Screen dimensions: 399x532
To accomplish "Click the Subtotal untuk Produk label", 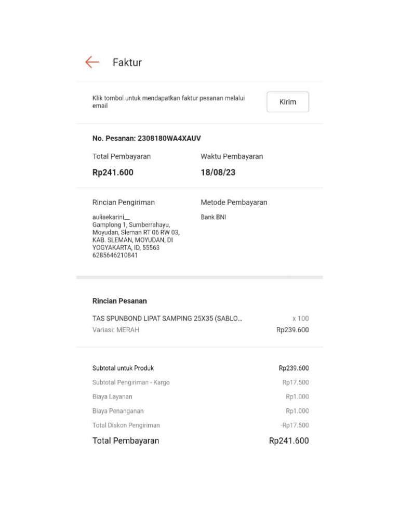I will click(x=123, y=368).
